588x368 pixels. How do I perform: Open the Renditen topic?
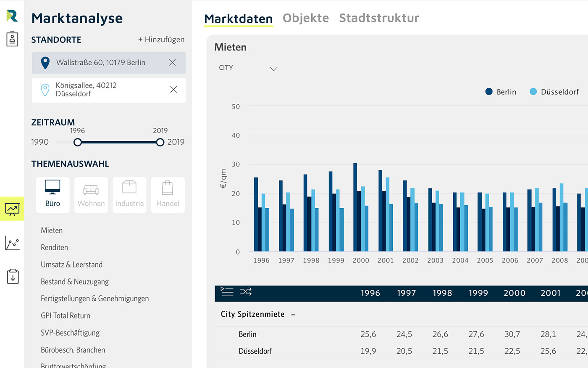click(x=54, y=248)
